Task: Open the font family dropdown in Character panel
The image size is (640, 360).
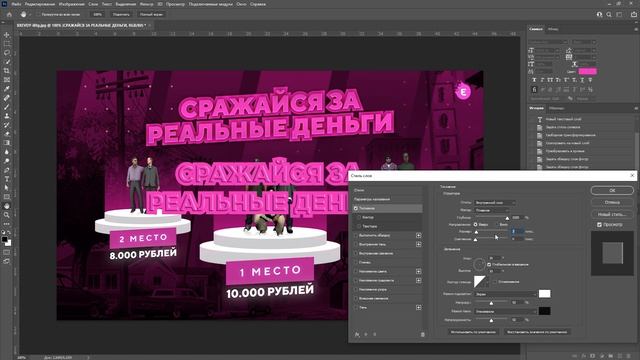Action: pyautogui.click(x=548, y=42)
